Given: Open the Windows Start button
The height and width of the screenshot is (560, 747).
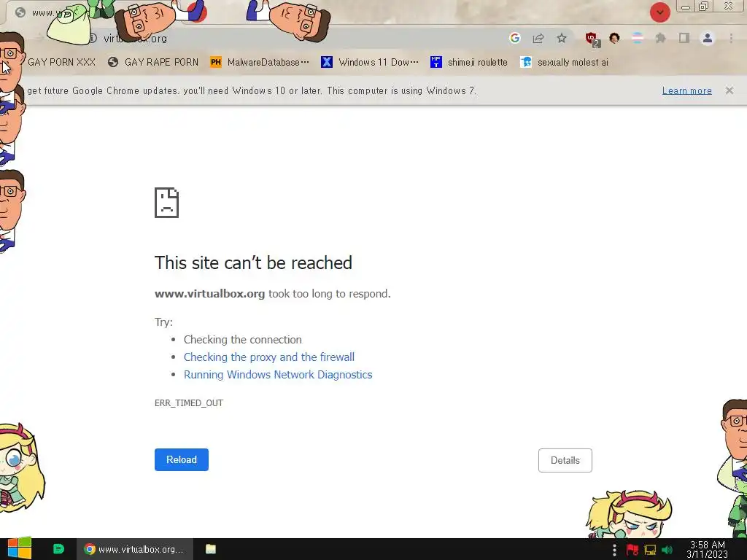Looking at the screenshot, I should 19,548.
